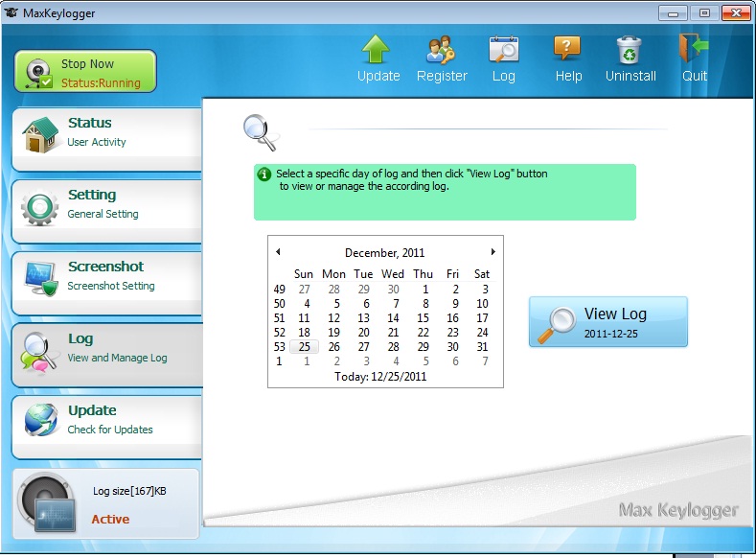Click the Log magnifier chat icon in sidebar
The width and height of the screenshot is (756, 558).
click(x=39, y=352)
